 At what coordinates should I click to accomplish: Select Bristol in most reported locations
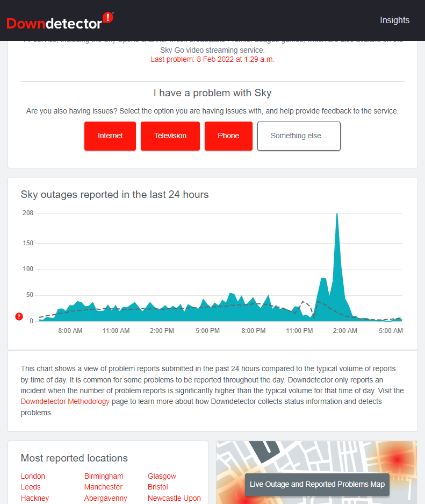pyautogui.click(x=157, y=487)
